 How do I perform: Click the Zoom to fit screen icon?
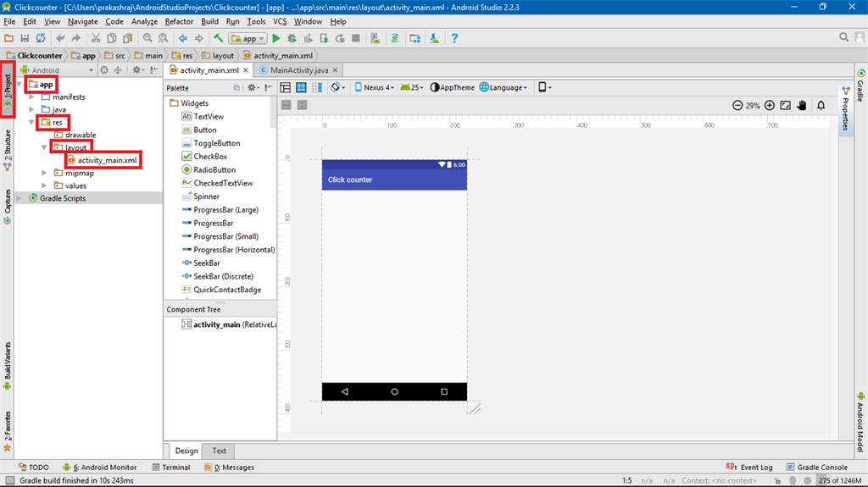point(786,105)
